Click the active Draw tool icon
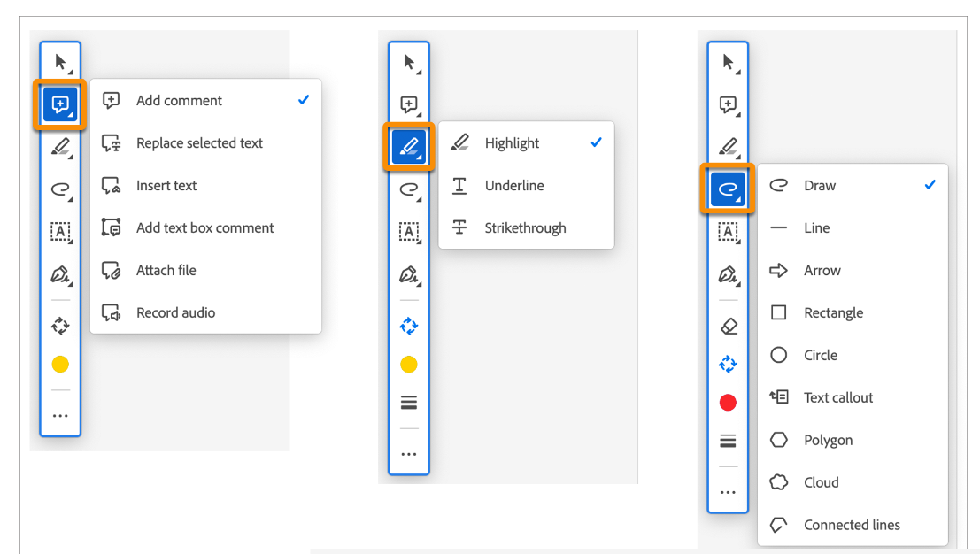 (x=728, y=189)
